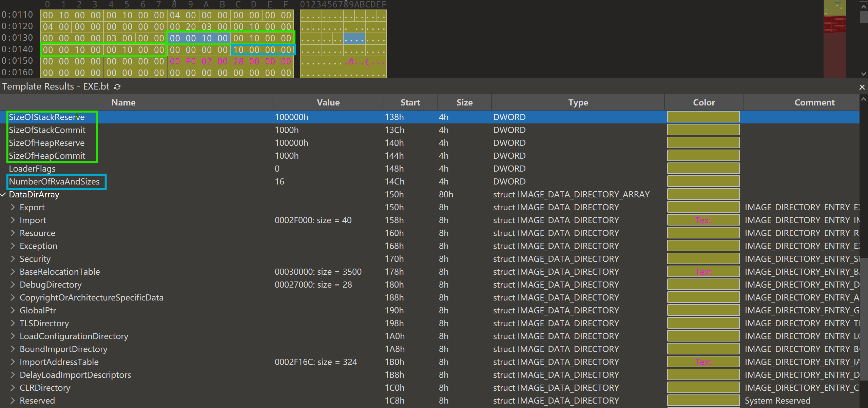Select the NumberOfRvaAndSizes row

click(54, 182)
